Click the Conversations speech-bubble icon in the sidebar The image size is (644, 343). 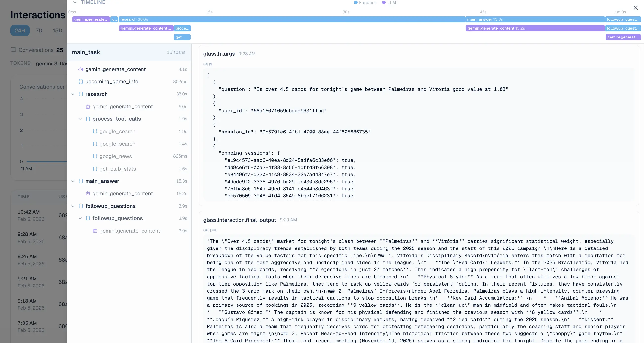click(x=13, y=50)
